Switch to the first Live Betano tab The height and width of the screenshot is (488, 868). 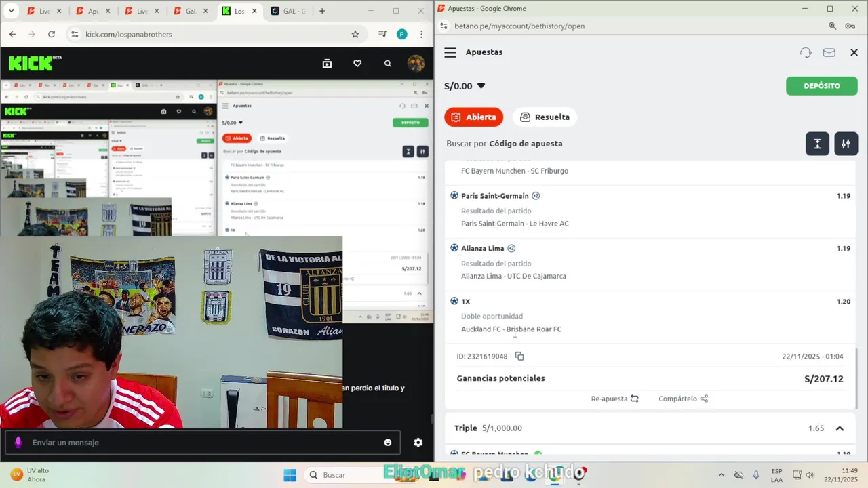(x=39, y=11)
